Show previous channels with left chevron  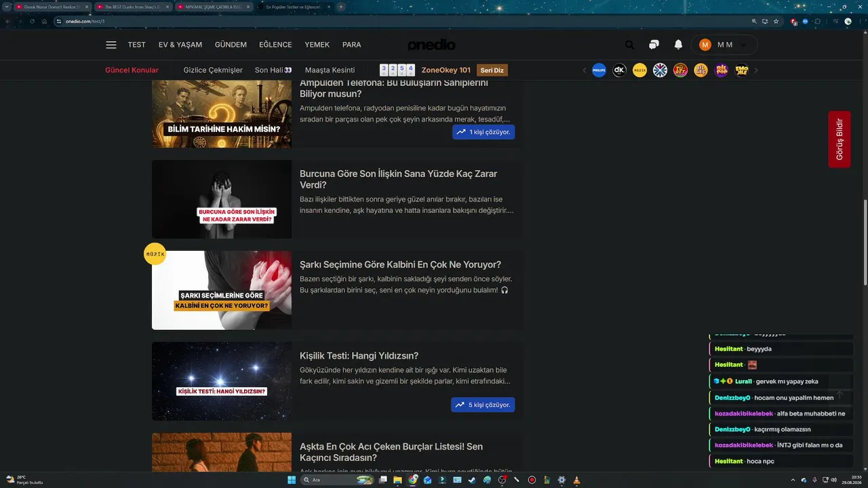tap(585, 70)
